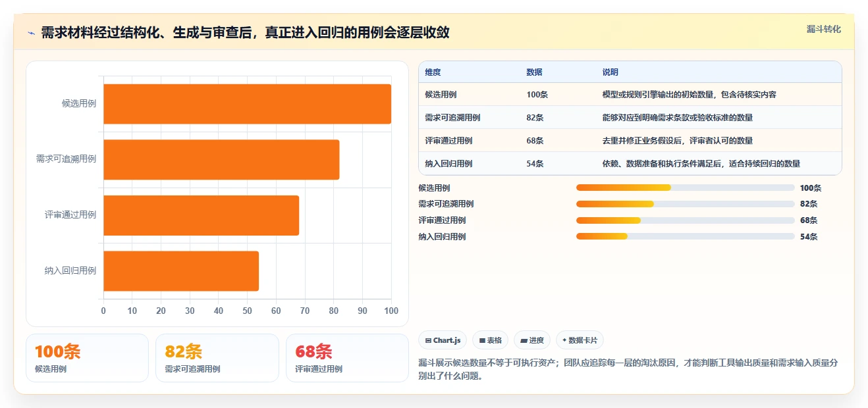The width and height of the screenshot is (868, 408).
Task: Click the Chart.js tag chip
Action: click(443, 340)
